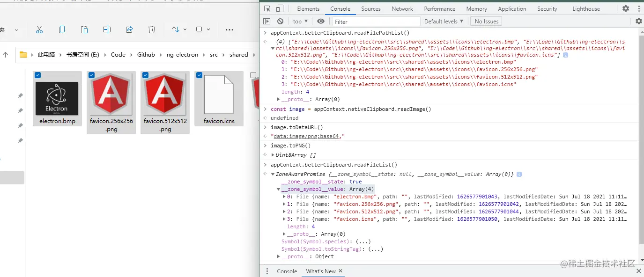Expand the Uint8Array [] result
644x277 pixels.
click(x=273, y=155)
